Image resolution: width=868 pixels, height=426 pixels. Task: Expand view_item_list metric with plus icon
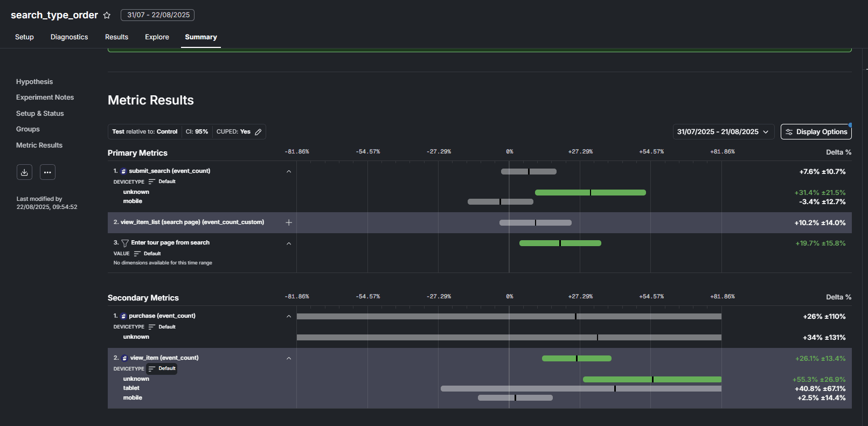[x=289, y=222]
